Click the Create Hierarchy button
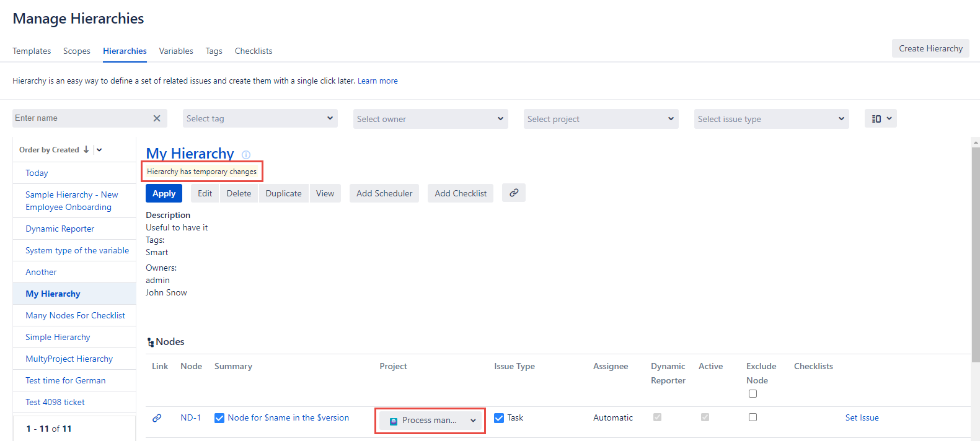Screen dimensions: 980x441 (x=930, y=48)
